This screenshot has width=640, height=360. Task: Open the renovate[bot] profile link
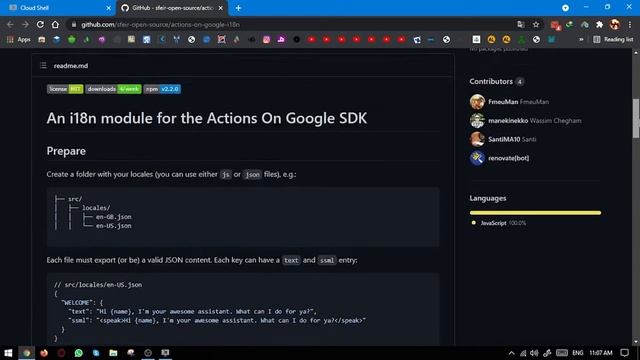coord(509,158)
